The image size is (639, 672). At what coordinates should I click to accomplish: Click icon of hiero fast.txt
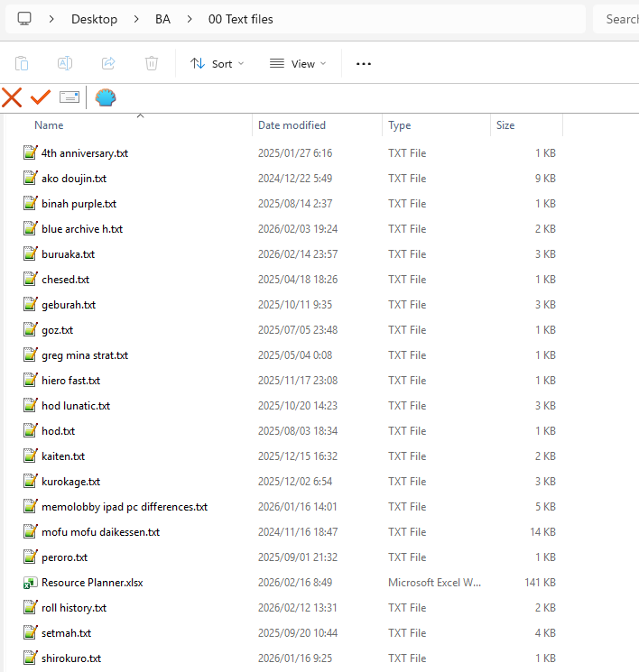coord(30,380)
